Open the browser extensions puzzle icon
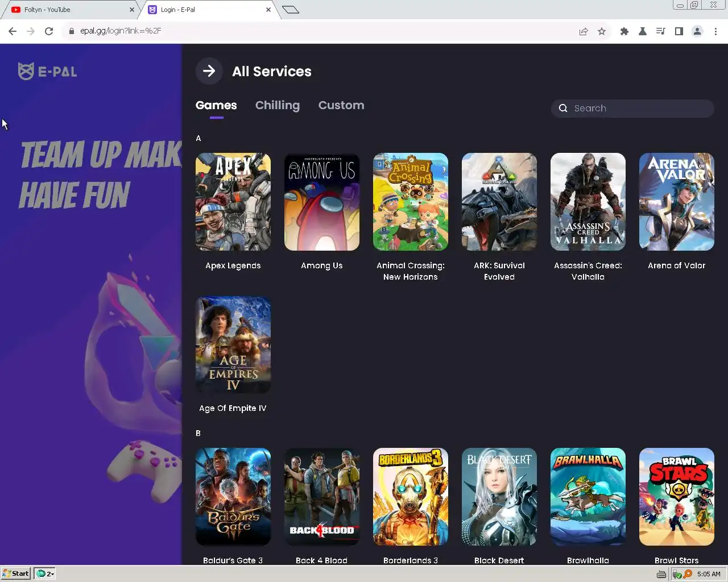This screenshot has width=728, height=582. [624, 31]
